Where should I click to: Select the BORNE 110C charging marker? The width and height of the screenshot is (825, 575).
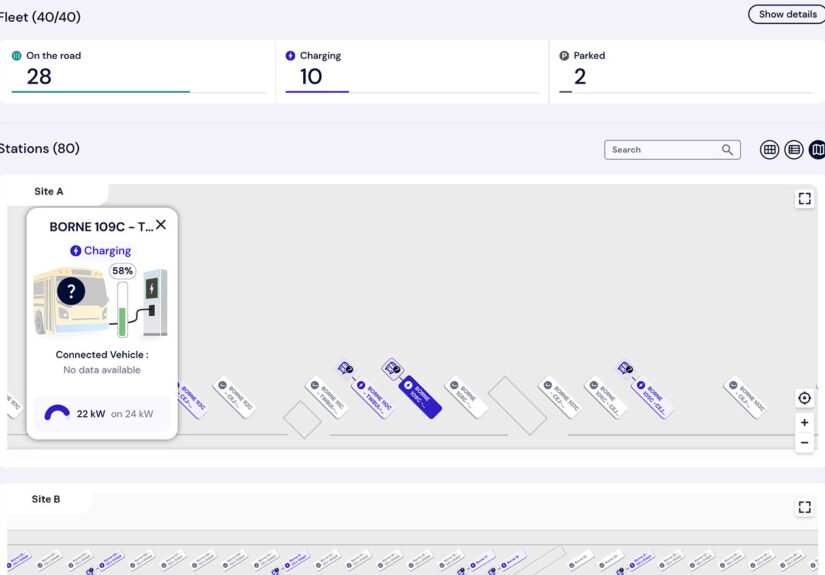tap(374, 399)
